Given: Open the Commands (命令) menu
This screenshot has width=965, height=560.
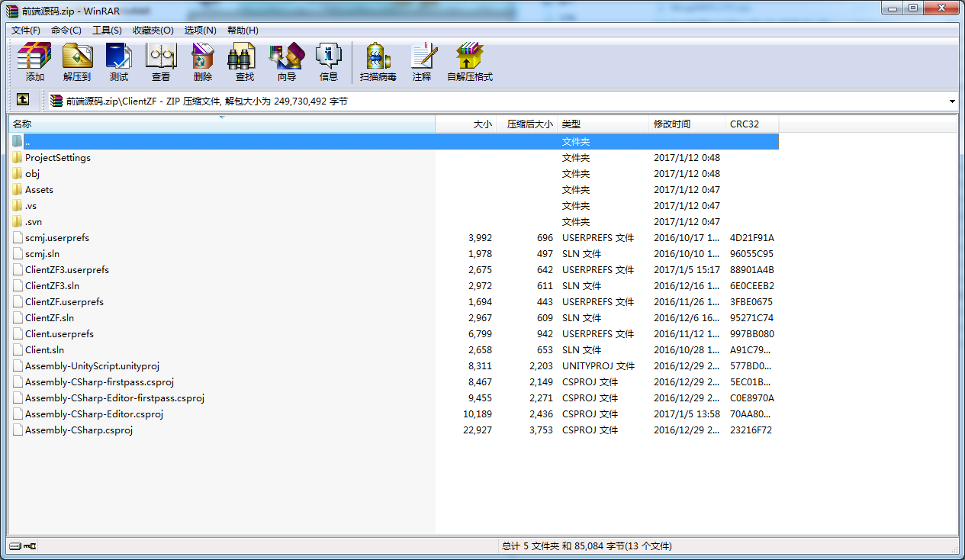Looking at the screenshot, I should pos(66,30).
